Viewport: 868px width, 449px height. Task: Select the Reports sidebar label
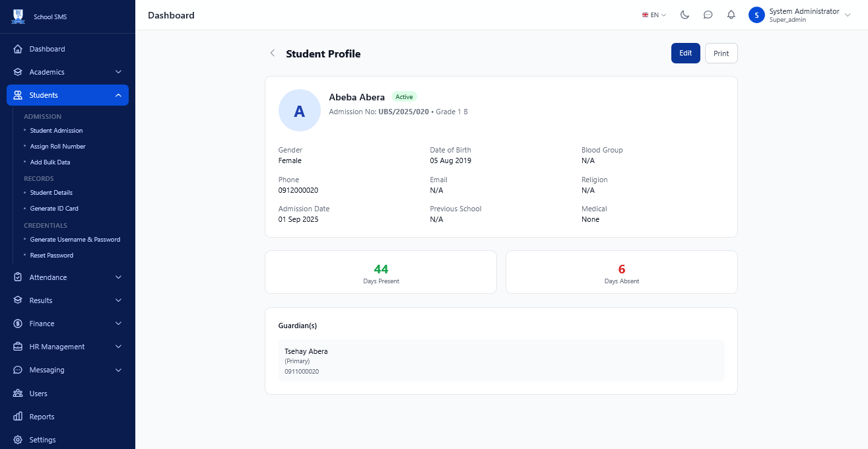click(42, 417)
